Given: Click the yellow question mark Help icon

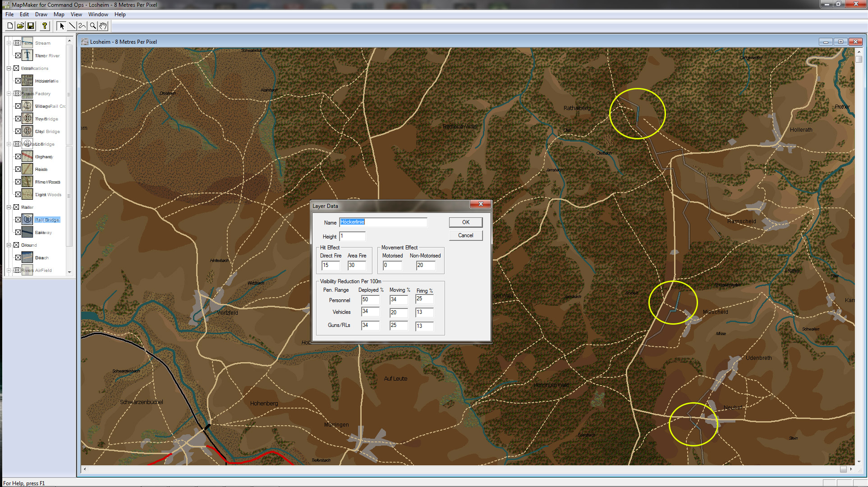Looking at the screenshot, I should (44, 26).
